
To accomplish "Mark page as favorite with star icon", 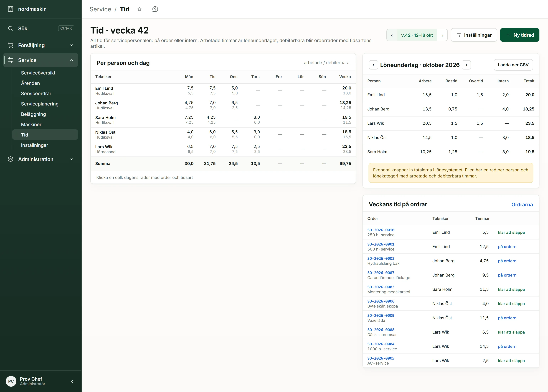I will [x=139, y=9].
